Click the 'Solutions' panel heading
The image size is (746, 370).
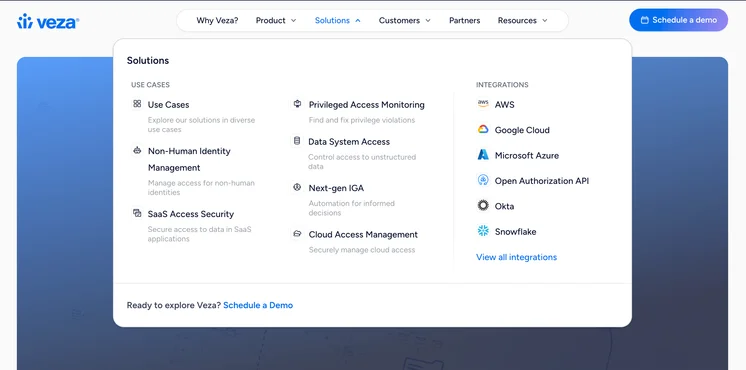tap(147, 60)
